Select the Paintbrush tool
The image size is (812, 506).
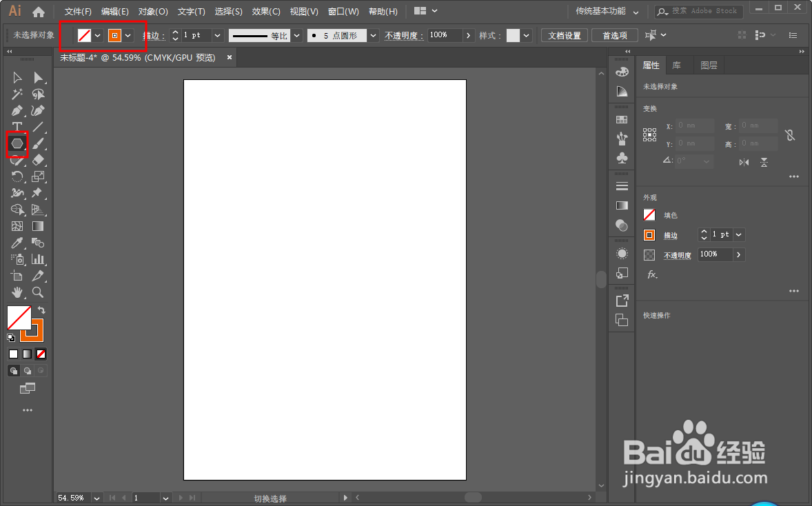(38, 143)
